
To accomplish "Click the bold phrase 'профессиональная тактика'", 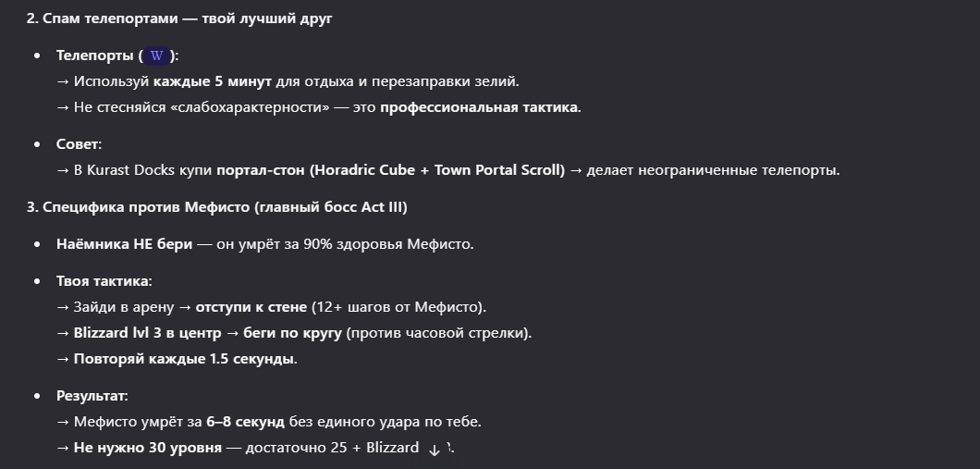I will 479,107.
